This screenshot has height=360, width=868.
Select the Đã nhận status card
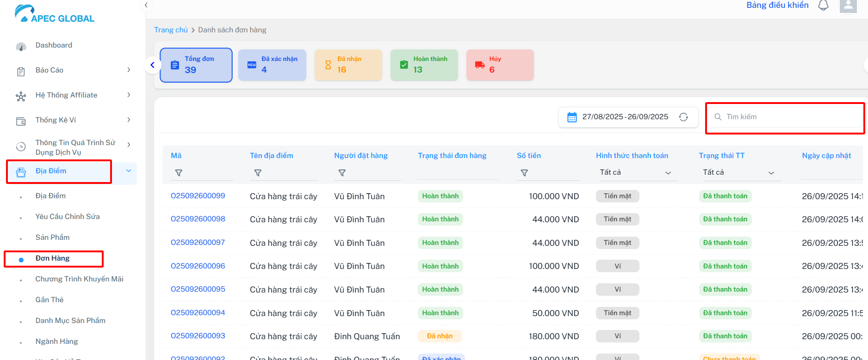[348, 65]
